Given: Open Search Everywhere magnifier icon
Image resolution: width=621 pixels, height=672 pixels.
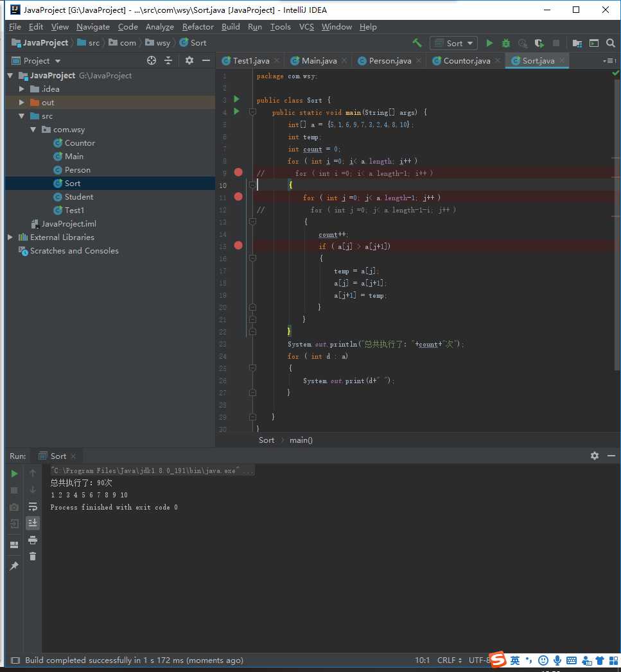Looking at the screenshot, I should click(611, 43).
